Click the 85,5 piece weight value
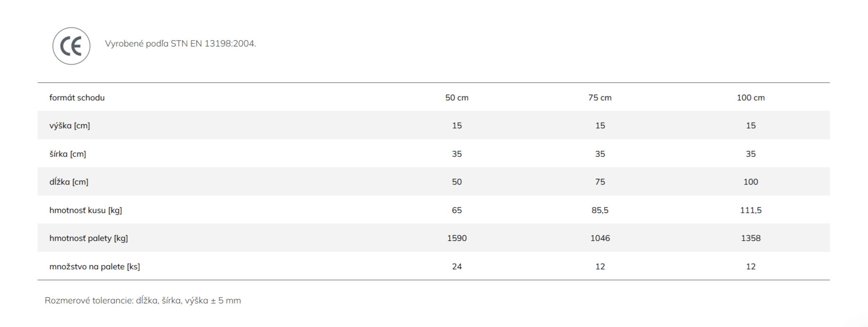 coord(600,210)
